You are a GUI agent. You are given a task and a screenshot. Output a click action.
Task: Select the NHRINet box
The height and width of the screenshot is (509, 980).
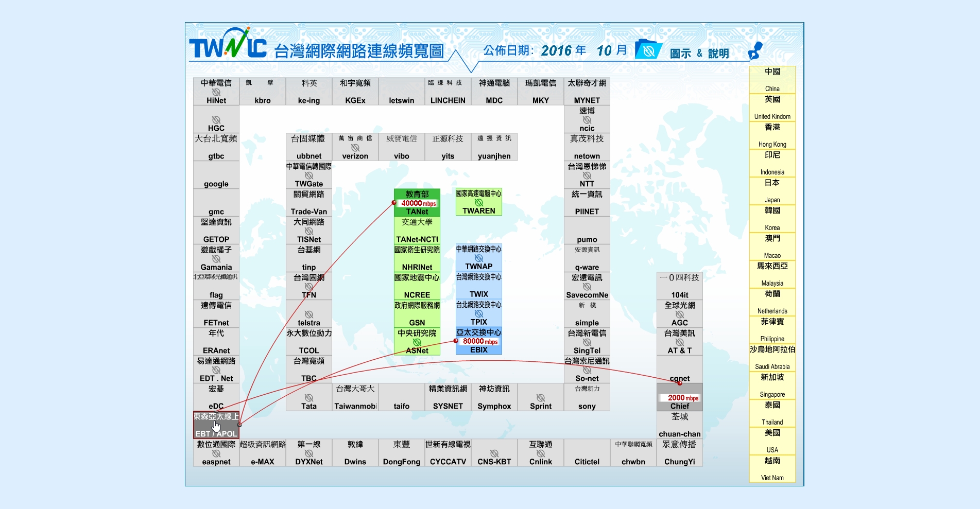pyautogui.click(x=417, y=258)
